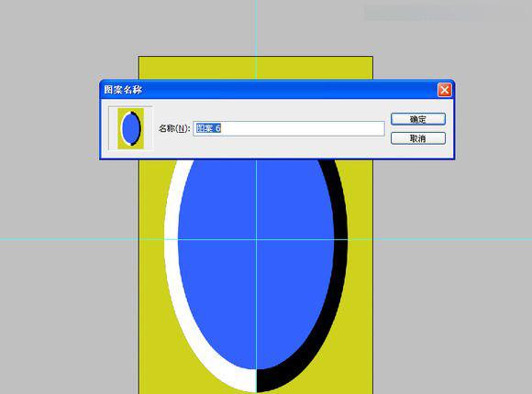Click the 名称 text input field

(289, 128)
